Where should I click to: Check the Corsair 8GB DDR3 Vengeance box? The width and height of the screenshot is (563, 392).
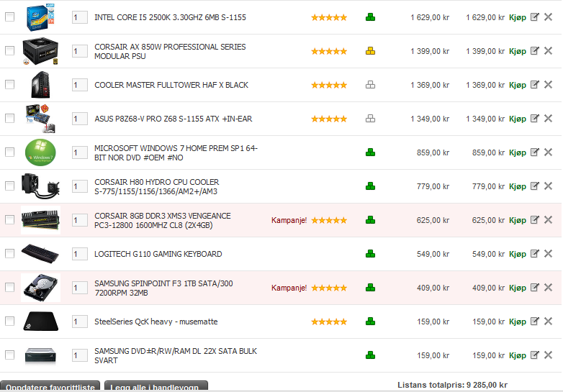tap(9, 220)
